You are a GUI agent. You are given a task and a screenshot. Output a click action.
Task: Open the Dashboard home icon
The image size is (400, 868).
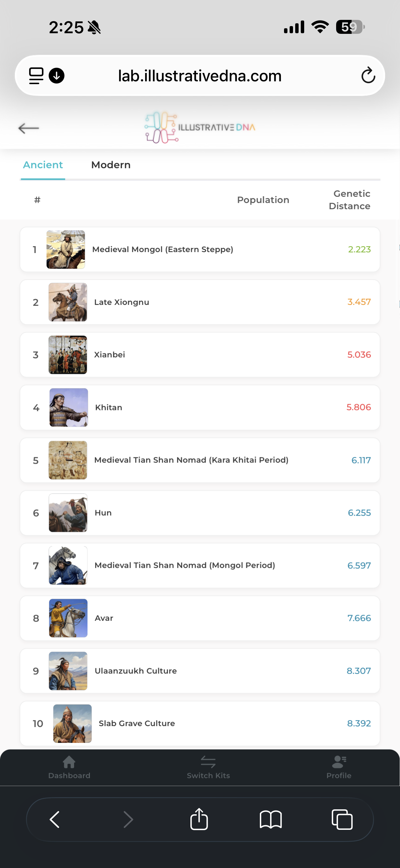pyautogui.click(x=69, y=762)
